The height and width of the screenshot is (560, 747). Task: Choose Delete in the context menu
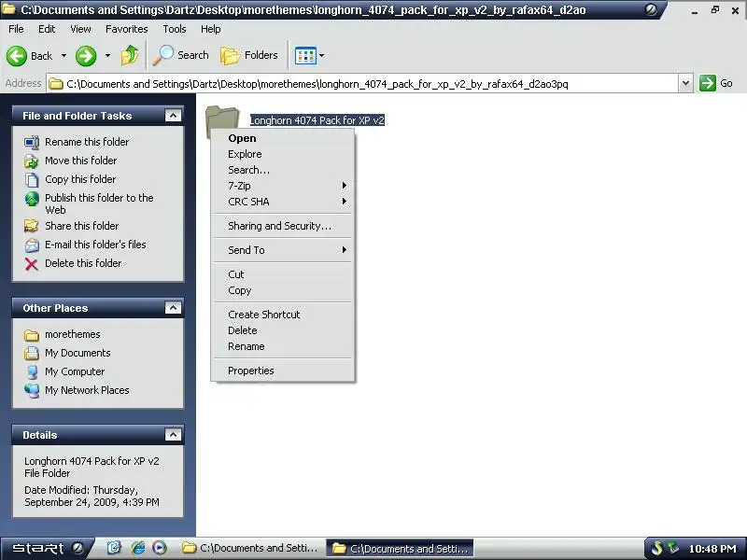283,330
